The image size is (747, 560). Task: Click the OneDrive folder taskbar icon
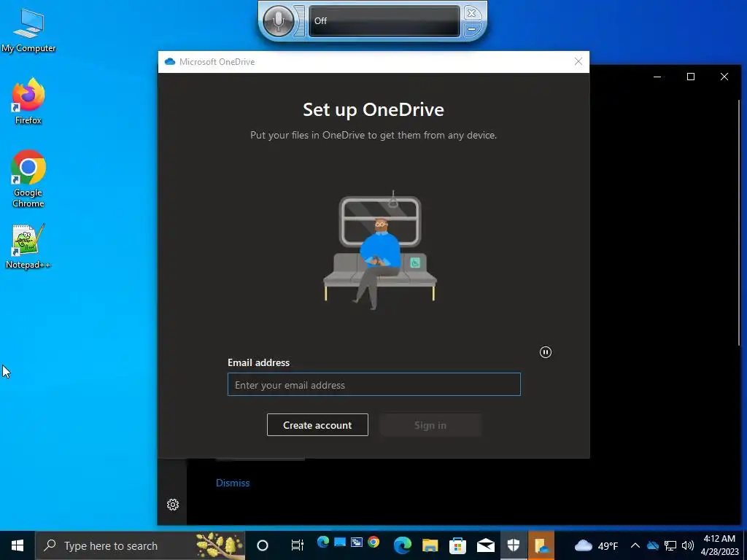point(541,545)
